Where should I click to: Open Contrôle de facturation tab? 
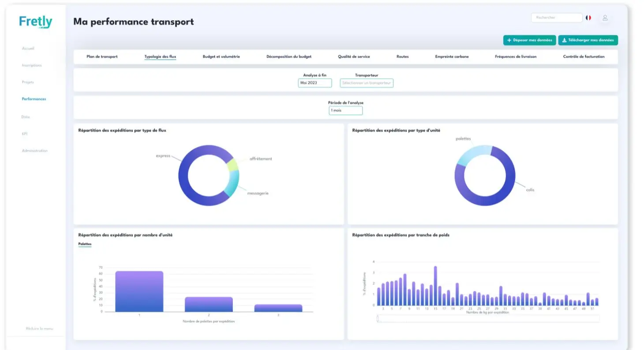click(584, 56)
